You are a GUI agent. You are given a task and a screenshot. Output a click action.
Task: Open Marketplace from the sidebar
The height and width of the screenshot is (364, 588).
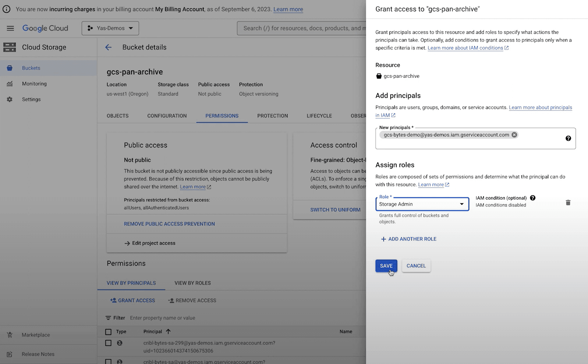pyautogui.click(x=36, y=335)
